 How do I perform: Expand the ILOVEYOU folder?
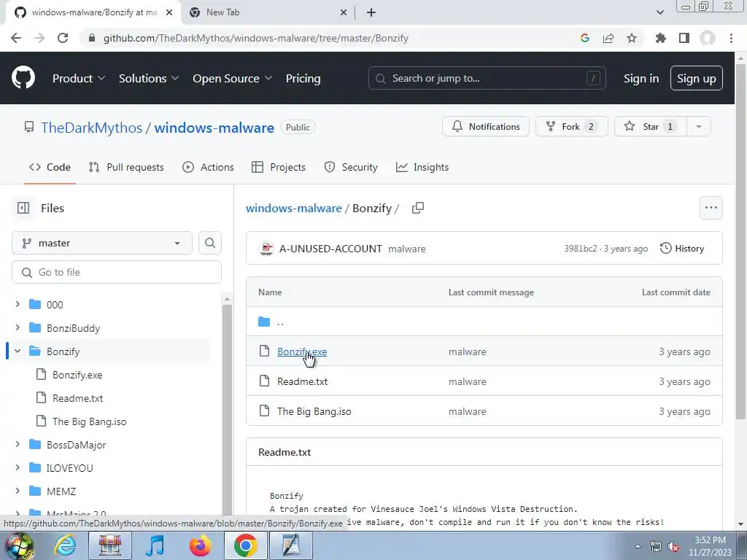[18, 467]
